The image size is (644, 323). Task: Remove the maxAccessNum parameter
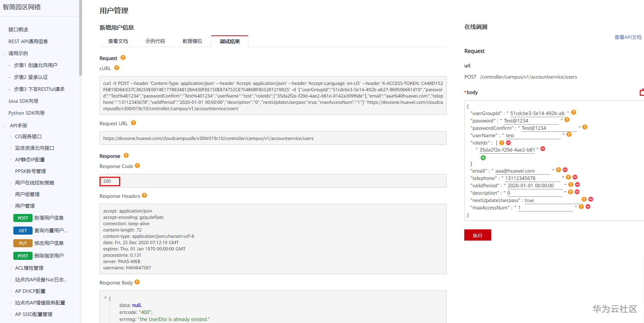click(588, 207)
